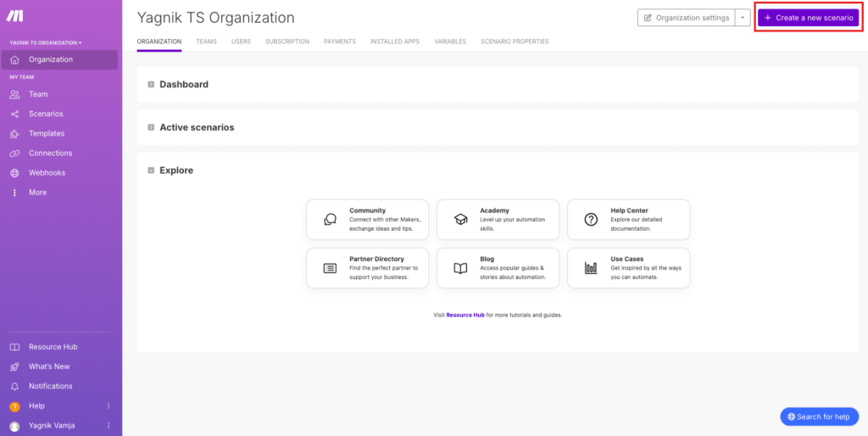Click the orange Help question icon
This screenshot has height=436, width=868.
tap(15, 406)
